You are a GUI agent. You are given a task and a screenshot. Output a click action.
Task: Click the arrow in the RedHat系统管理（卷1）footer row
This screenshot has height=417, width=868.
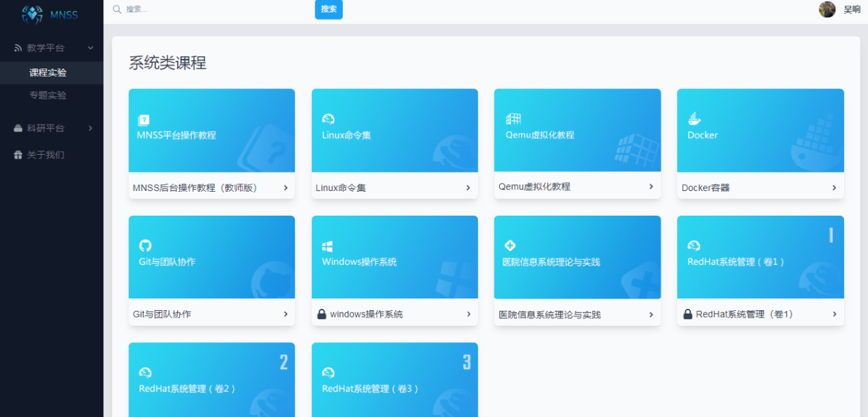click(834, 314)
